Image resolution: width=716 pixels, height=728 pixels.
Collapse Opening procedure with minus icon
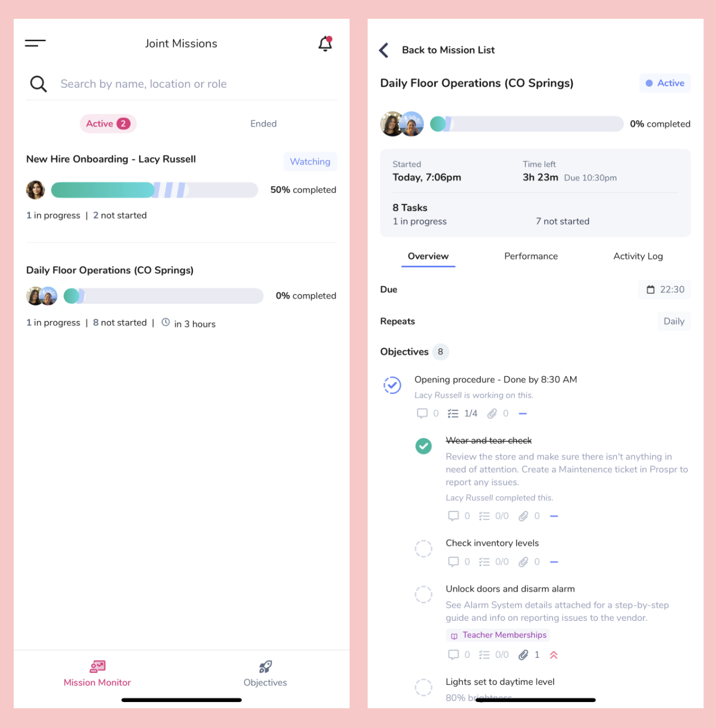pyautogui.click(x=523, y=414)
